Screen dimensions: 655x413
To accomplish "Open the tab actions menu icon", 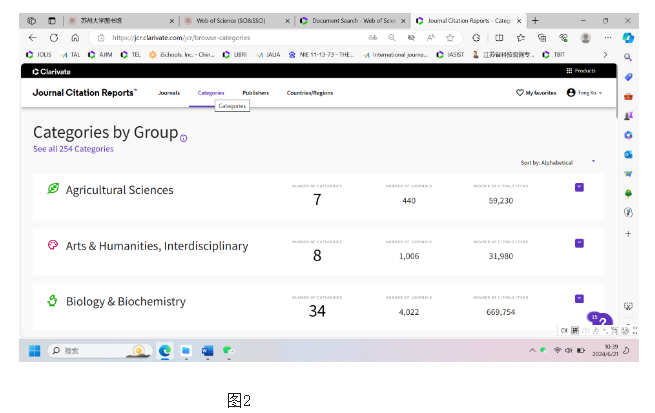I will [x=52, y=20].
